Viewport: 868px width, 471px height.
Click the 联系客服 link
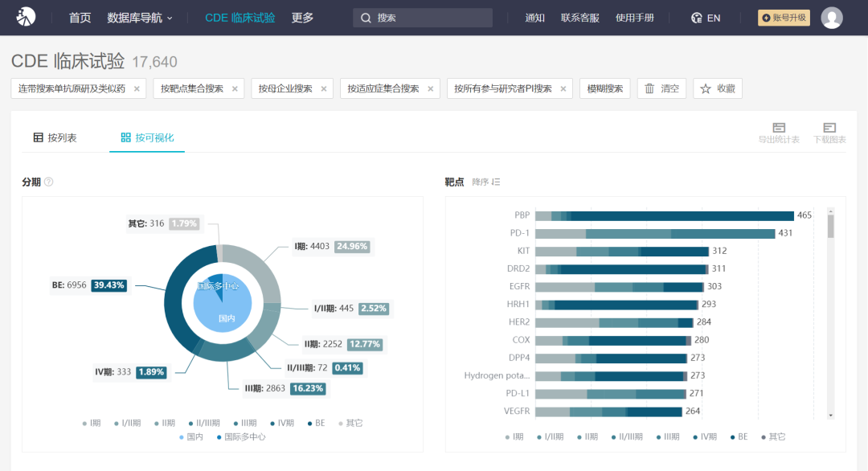tap(579, 18)
